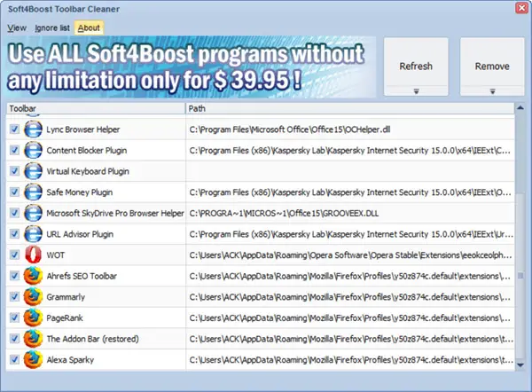Toggle the Safe Money Plugin checkbox
The image size is (532, 392).
tap(14, 192)
